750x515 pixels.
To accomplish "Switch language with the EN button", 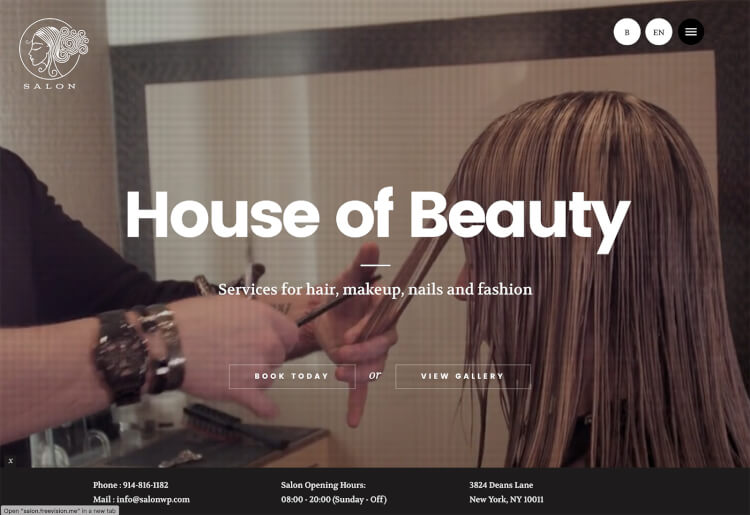I will pos(659,32).
